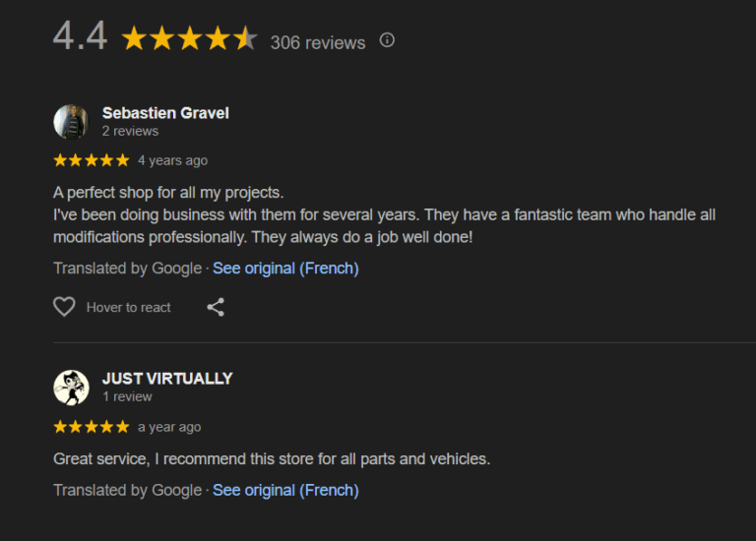Open Sebastien Gravel's profile picture
This screenshot has height=541, width=756.
pyautogui.click(x=71, y=121)
